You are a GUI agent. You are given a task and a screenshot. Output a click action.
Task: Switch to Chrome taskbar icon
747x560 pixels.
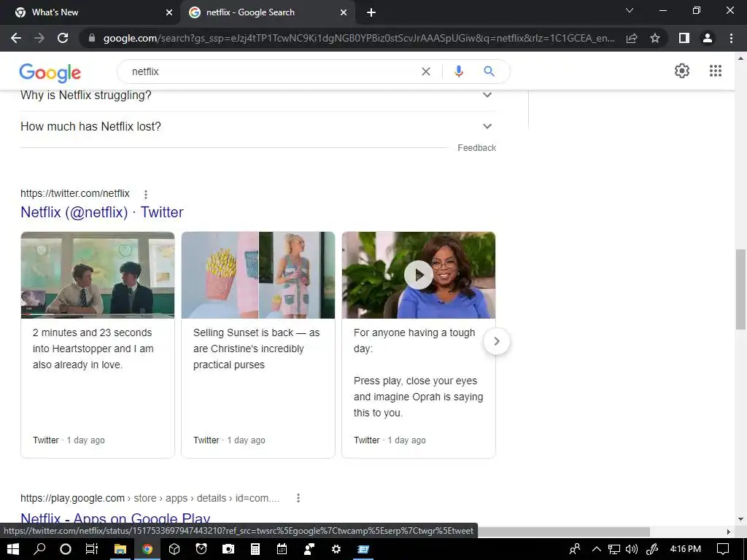point(147,549)
